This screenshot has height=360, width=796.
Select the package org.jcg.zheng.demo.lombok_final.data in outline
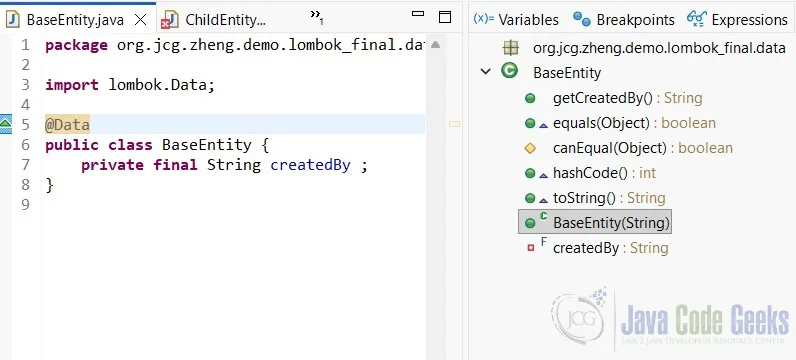tap(659, 48)
